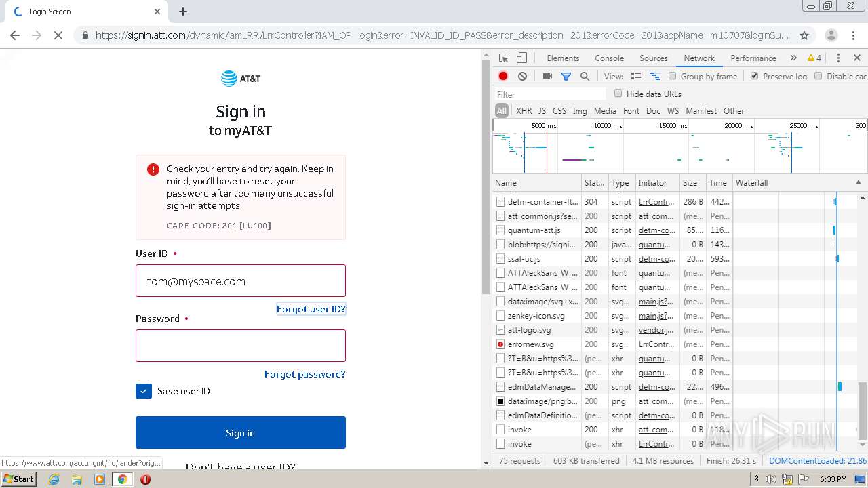Click the padlock site info icon
Screen dimensions: 868x488
(x=85, y=35)
